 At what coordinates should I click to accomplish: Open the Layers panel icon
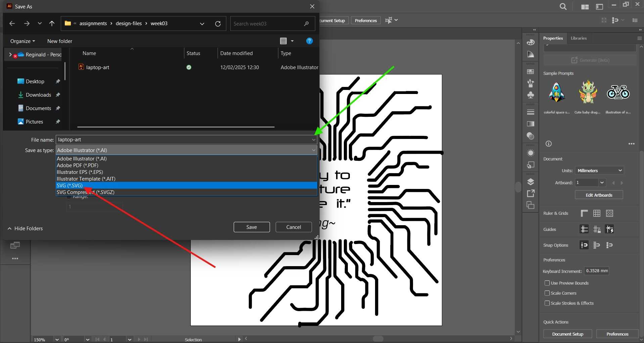click(531, 182)
